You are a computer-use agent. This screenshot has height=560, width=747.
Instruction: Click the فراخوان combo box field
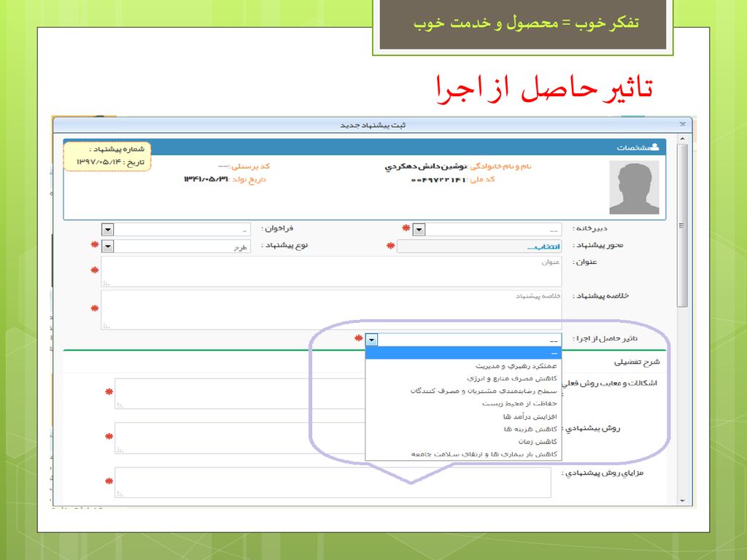tap(177, 230)
